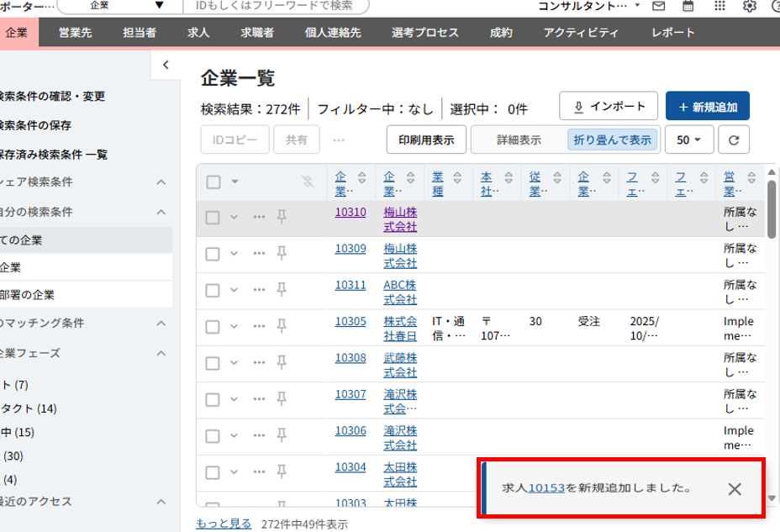Pin the row for company 10310
Image resolution: width=780 pixels, height=532 pixels.
282,217
